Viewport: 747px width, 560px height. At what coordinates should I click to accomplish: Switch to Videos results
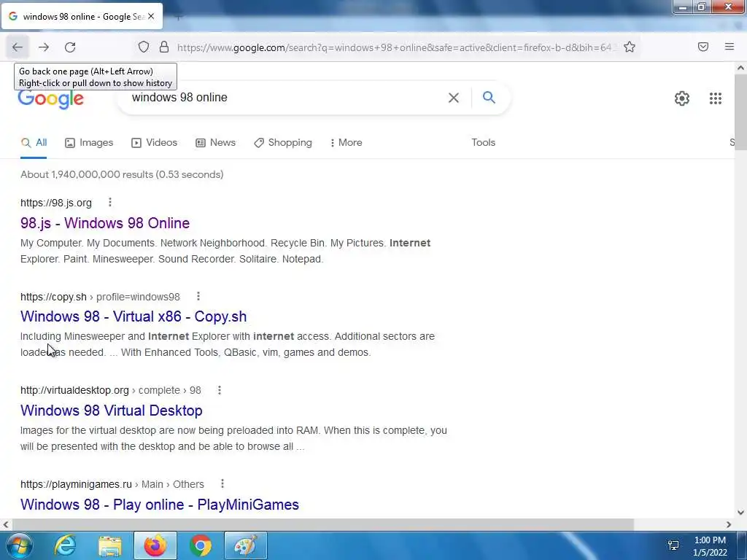click(x=155, y=142)
